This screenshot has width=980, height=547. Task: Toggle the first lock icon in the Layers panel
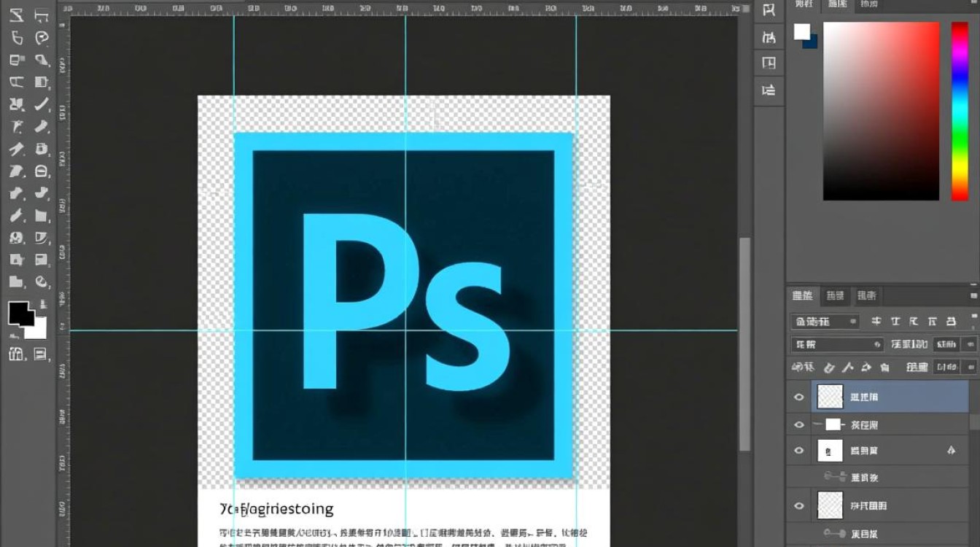pos(829,368)
